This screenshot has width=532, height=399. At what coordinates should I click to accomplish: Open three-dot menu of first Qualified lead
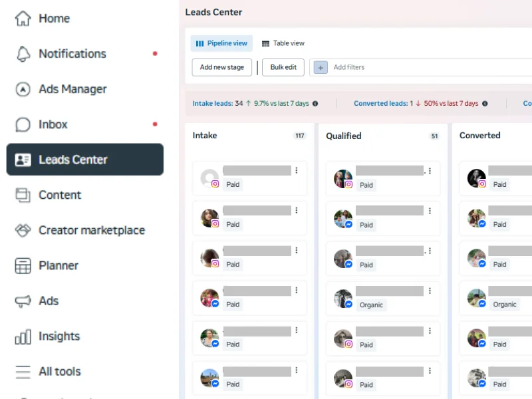pyautogui.click(x=430, y=171)
